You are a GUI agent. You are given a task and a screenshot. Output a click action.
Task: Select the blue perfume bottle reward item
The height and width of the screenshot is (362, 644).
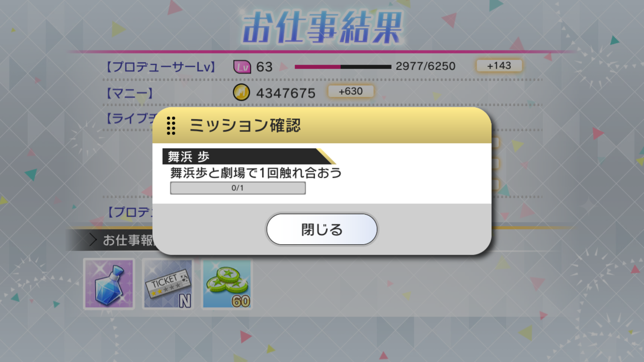pos(109,284)
